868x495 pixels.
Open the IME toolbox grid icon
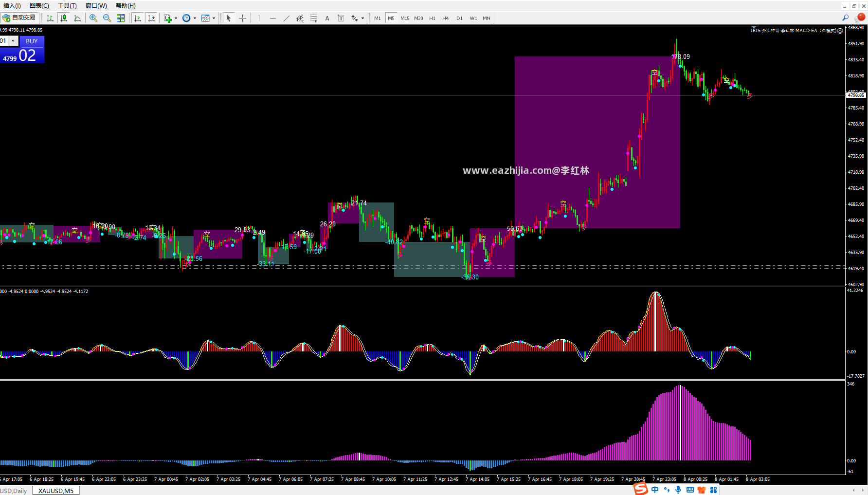pyautogui.click(x=714, y=490)
